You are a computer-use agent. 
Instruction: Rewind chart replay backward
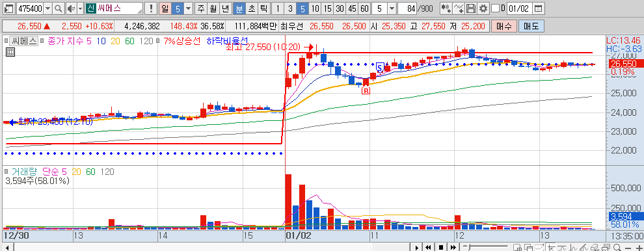[429, 247]
